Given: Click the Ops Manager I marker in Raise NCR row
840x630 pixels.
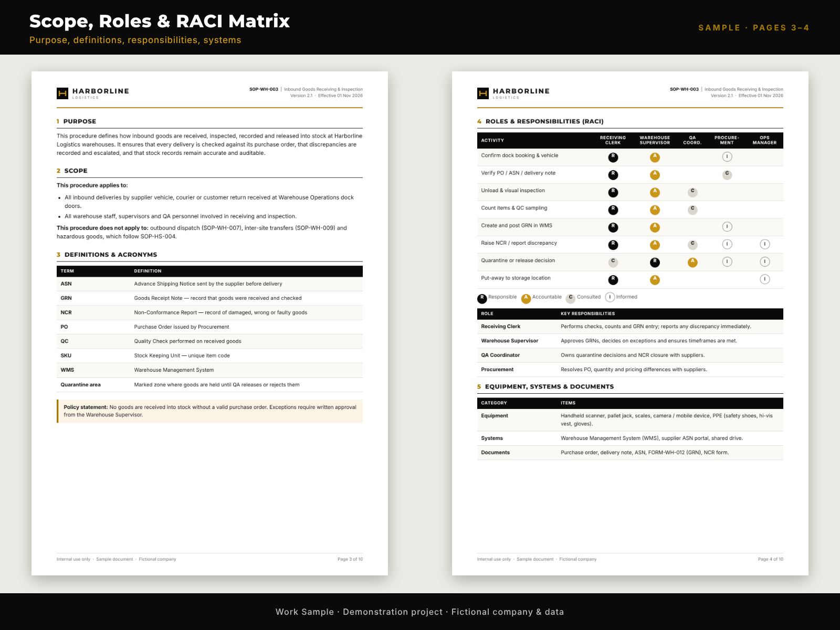Looking at the screenshot, I should (765, 244).
